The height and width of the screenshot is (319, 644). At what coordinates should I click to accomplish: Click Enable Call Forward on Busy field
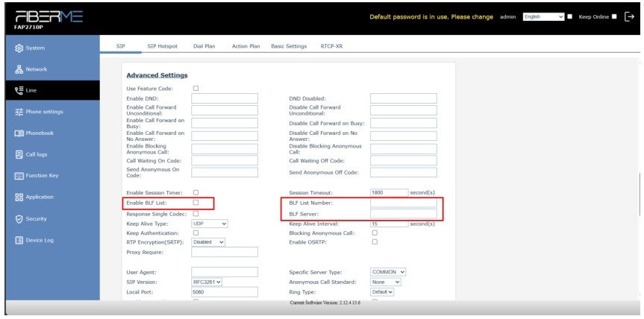pos(225,123)
